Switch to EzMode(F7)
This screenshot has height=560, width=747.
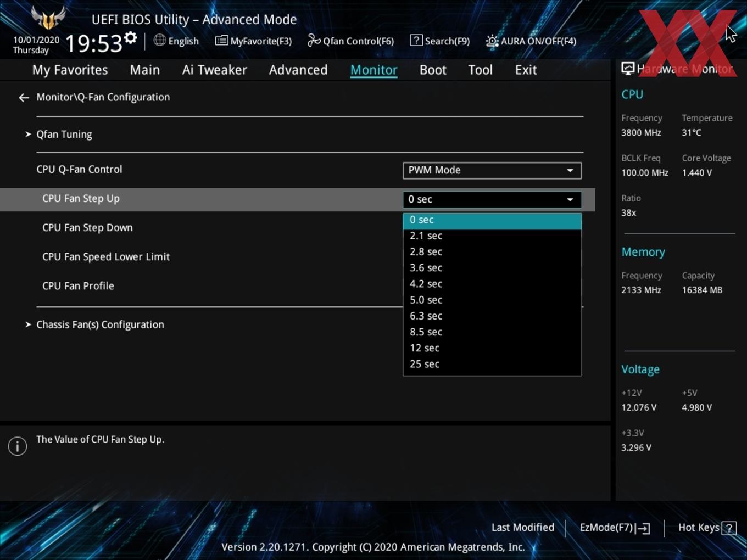coord(615,528)
